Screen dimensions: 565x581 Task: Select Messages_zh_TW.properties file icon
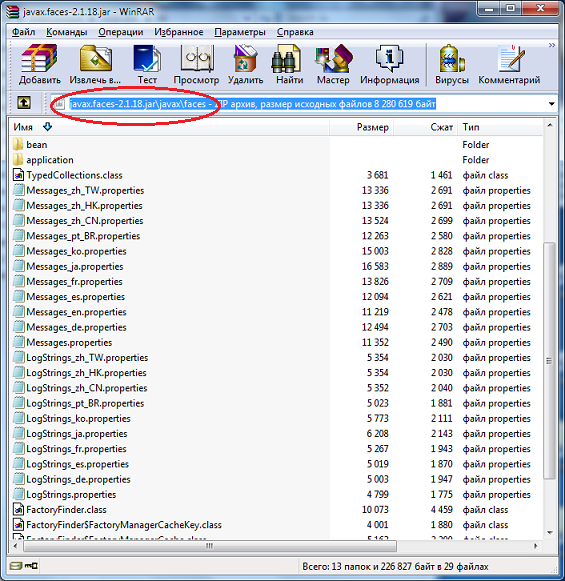click(18, 190)
